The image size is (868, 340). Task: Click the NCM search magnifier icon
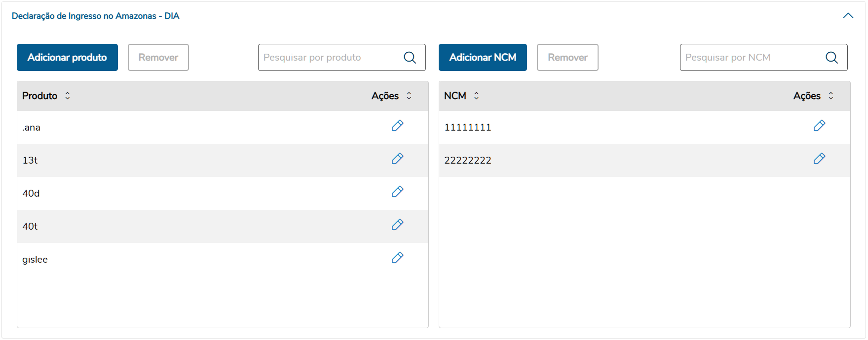coord(831,58)
